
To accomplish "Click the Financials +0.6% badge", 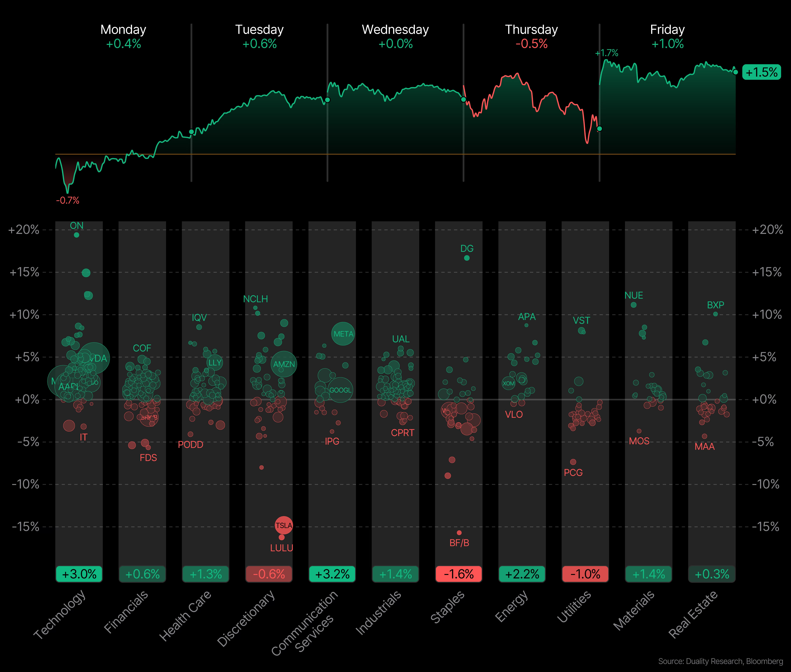I will (142, 574).
